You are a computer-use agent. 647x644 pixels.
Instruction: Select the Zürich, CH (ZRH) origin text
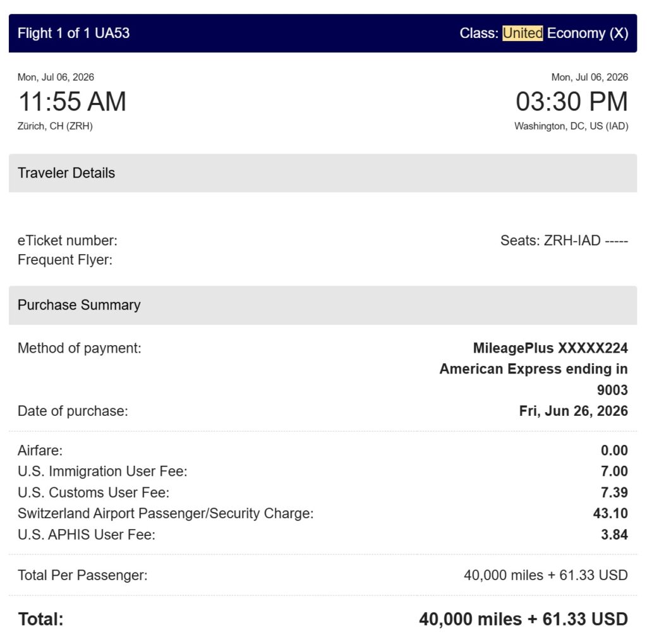pos(55,126)
